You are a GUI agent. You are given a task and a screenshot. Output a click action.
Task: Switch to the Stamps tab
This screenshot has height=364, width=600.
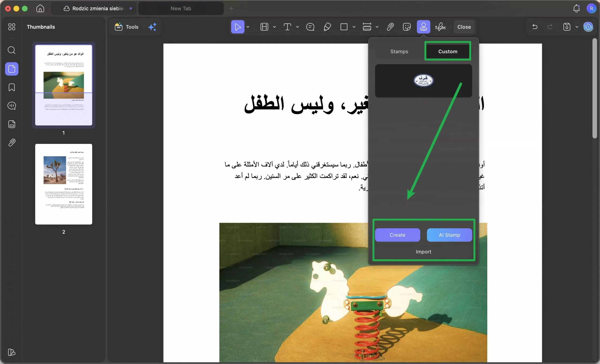399,51
